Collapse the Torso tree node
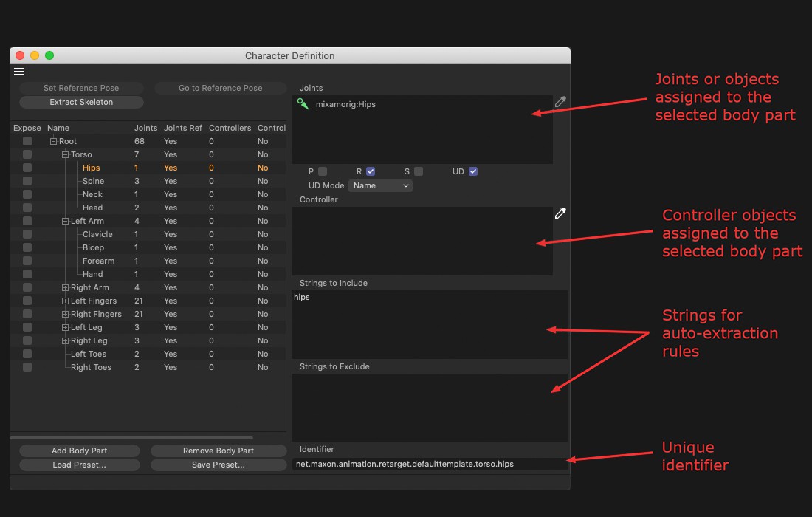Image resolution: width=812 pixels, height=517 pixels. [x=65, y=154]
